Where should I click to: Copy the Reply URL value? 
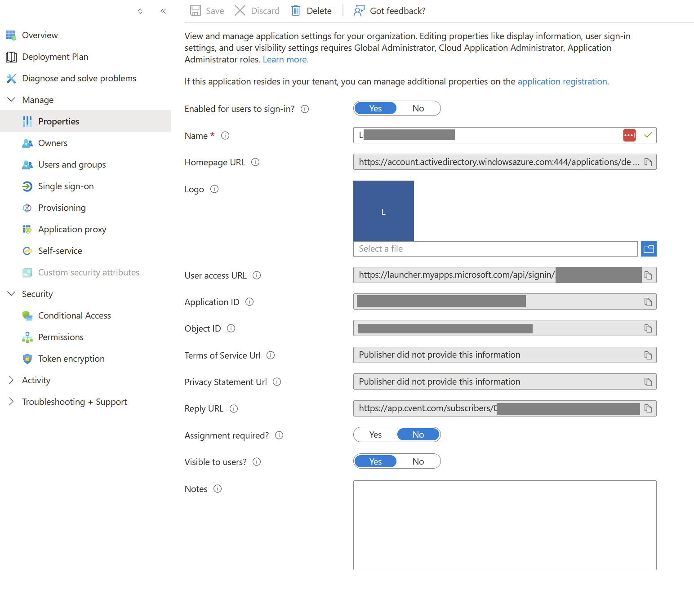(648, 408)
